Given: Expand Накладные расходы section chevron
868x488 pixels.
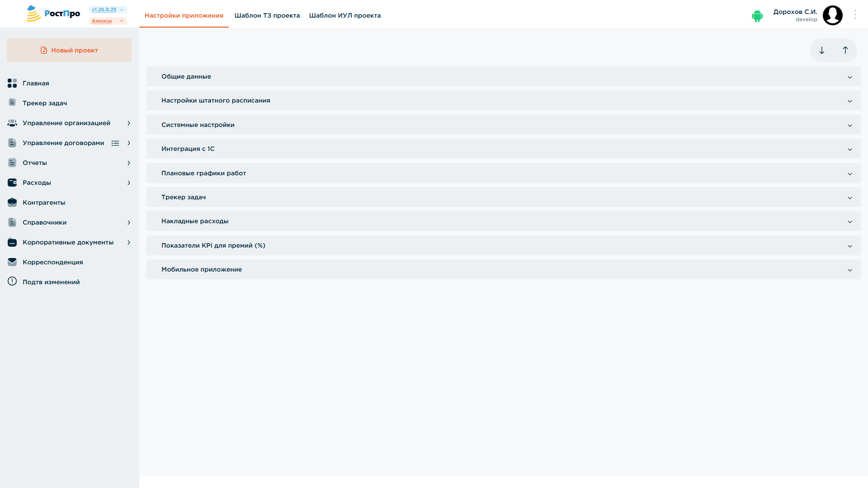Looking at the screenshot, I should [x=850, y=222].
